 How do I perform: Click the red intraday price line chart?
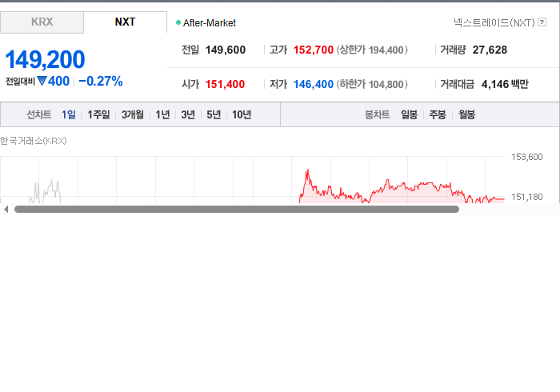(x=402, y=186)
